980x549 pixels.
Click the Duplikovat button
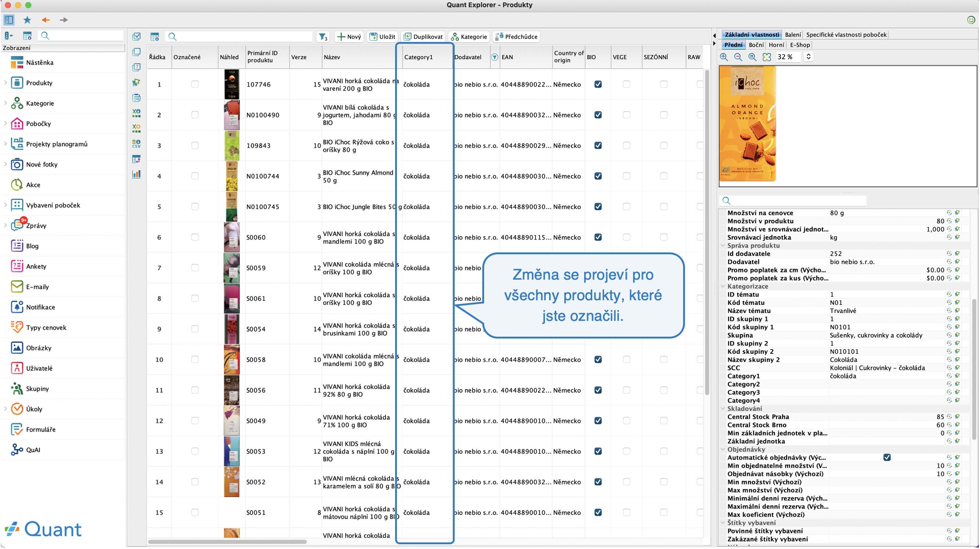pyautogui.click(x=423, y=37)
